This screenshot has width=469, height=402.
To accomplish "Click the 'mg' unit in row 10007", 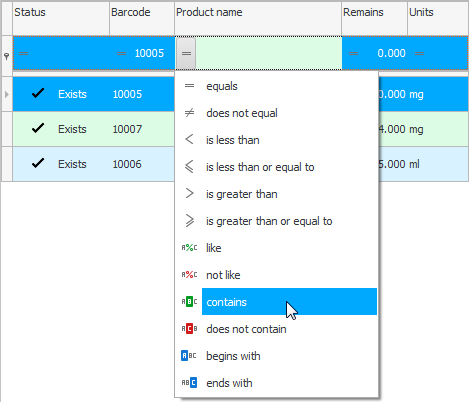I will pos(416,130).
